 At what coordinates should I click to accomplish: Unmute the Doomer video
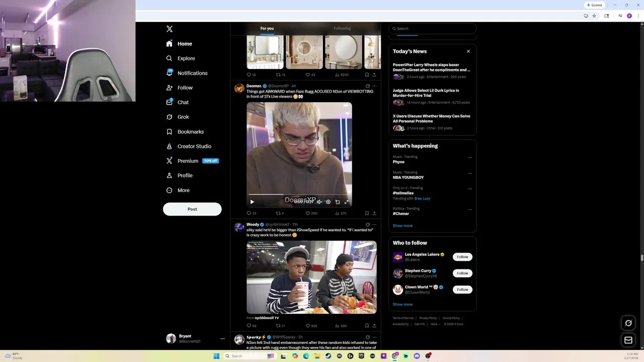coord(319,202)
